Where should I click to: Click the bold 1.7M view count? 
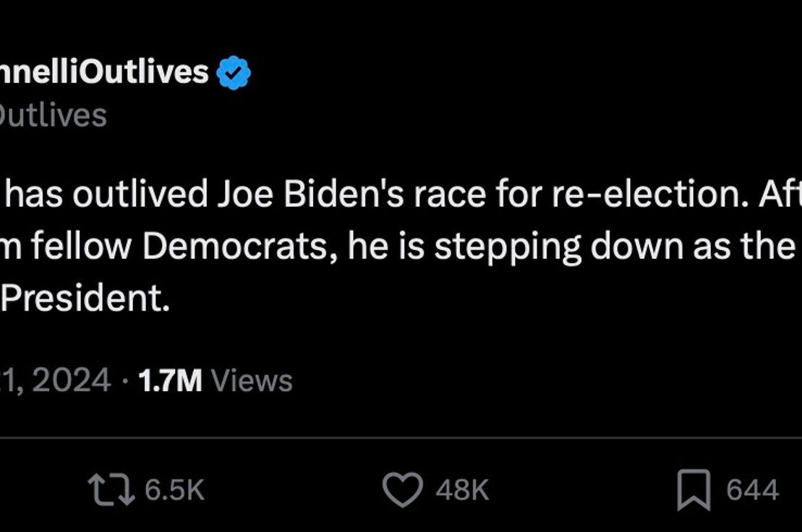tap(170, 381)
